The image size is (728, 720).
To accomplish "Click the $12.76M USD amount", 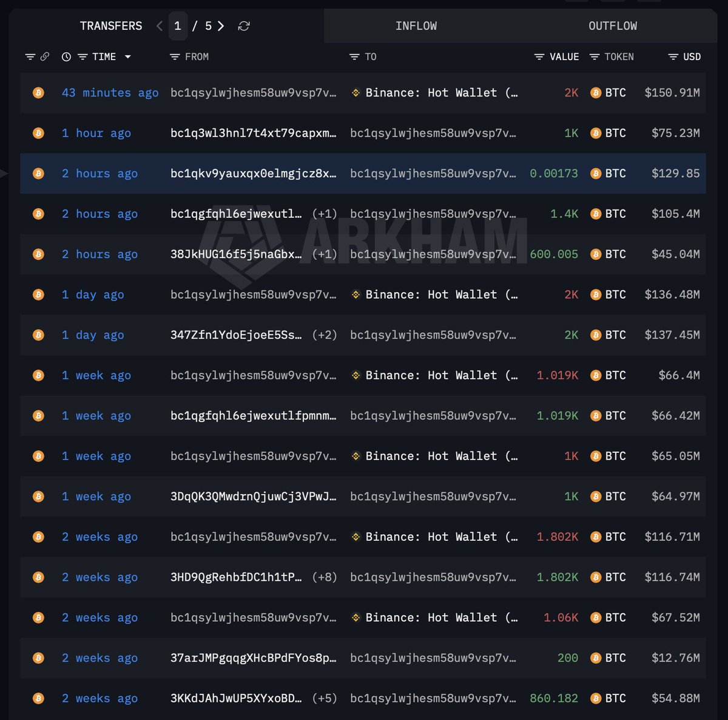I will click(x=675, y=658).
